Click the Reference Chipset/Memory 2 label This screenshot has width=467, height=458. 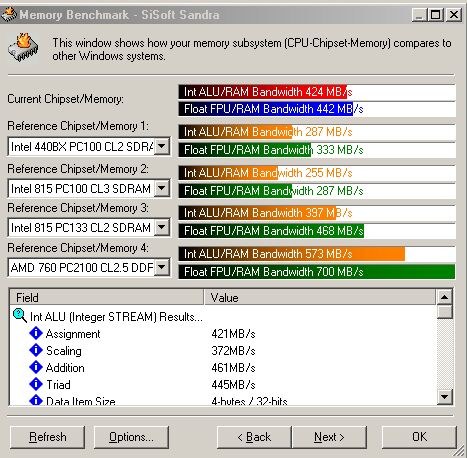[x=78, y=169]
